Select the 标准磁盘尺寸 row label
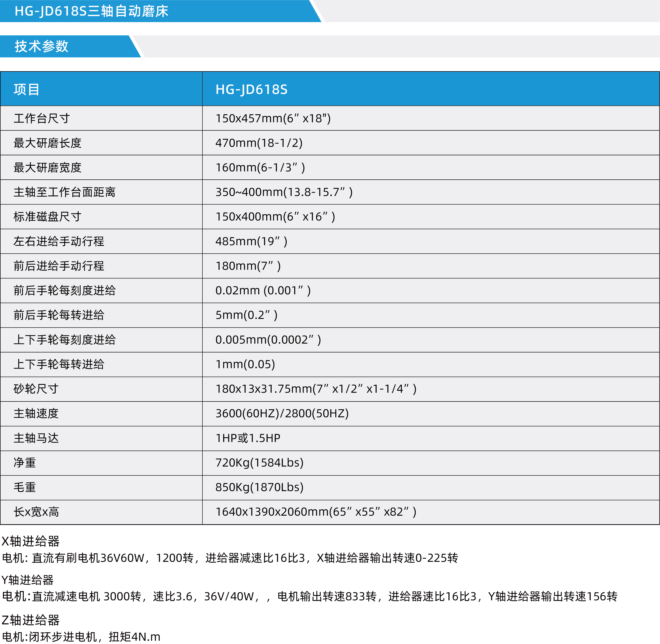The height and width of the screenshot is (644, 660). coord(47,217)
